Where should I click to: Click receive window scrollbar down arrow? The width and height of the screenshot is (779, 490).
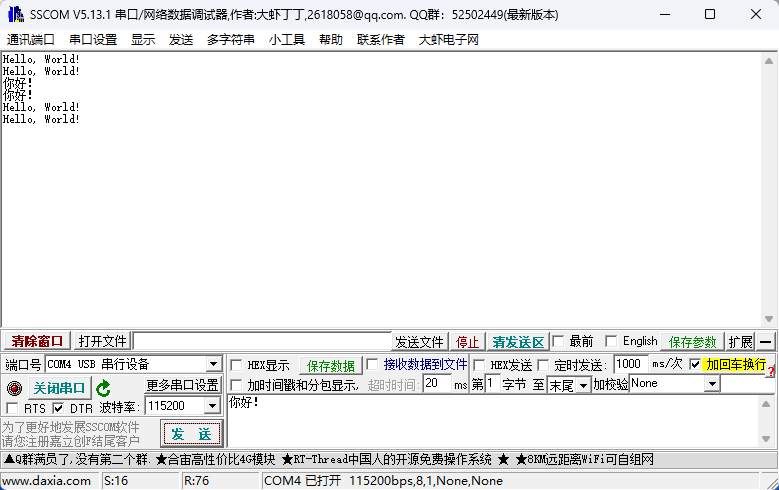coord(769,319)
